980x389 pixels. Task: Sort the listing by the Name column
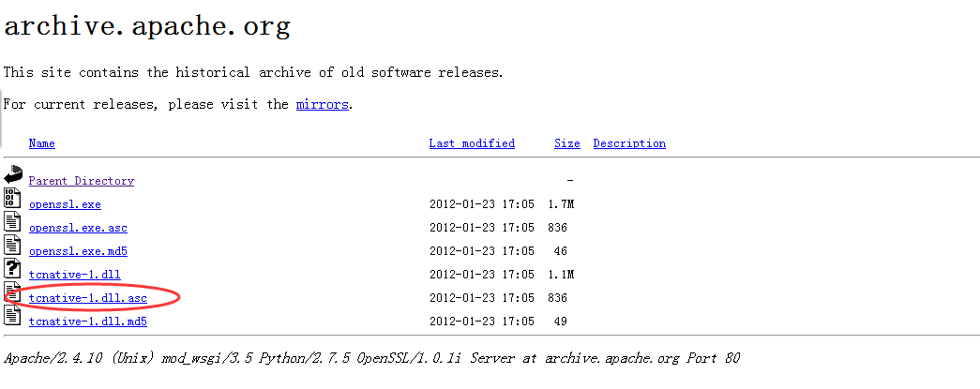click(x=42, y=143)
